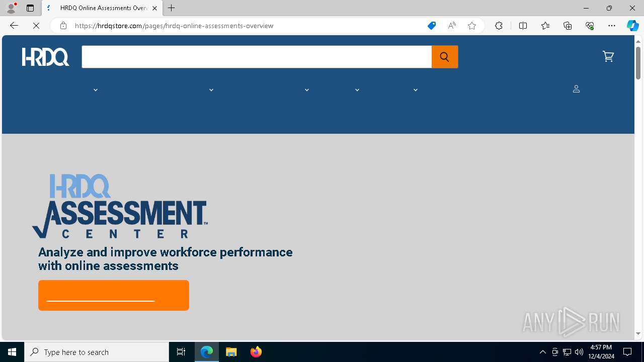Screen dimensions: 644x362
Task: Stop page loading with the X button
Action: (x=36, y=26)
